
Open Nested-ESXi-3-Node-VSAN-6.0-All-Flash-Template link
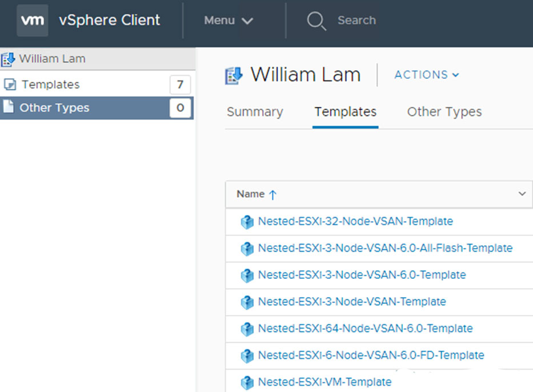tap(385, 248)
